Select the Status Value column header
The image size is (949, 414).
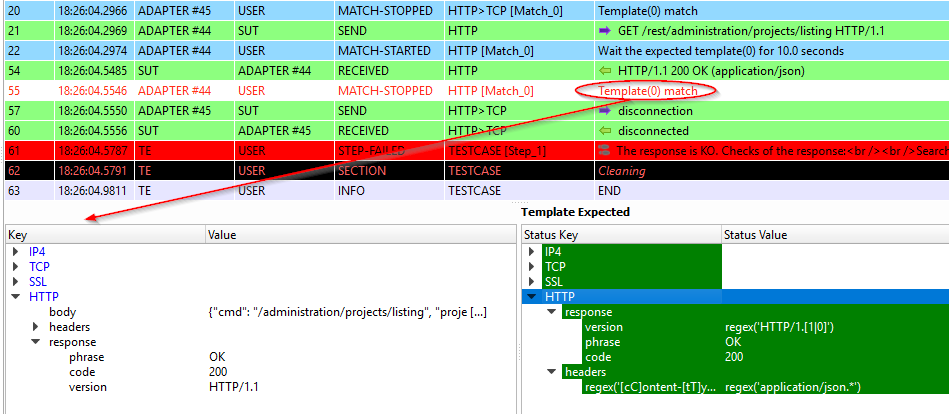835,235
